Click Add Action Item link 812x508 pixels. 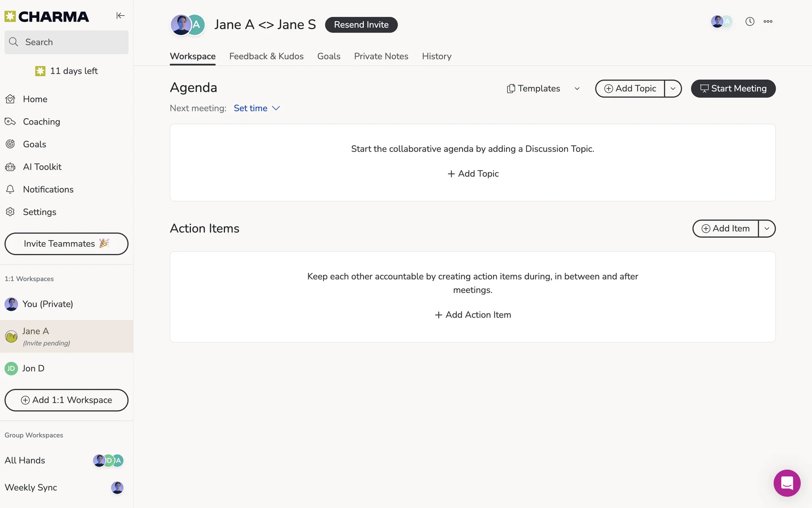click(473, 315)
